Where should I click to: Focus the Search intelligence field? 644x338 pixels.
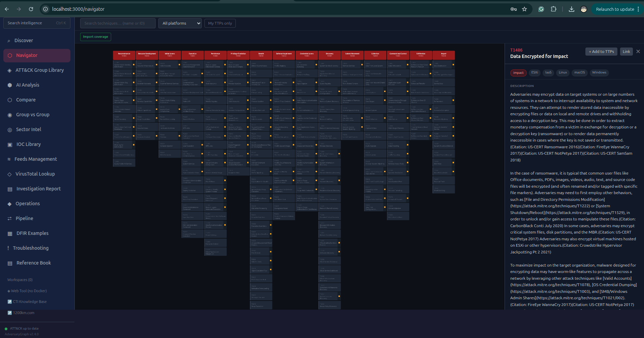coord(37,23)
